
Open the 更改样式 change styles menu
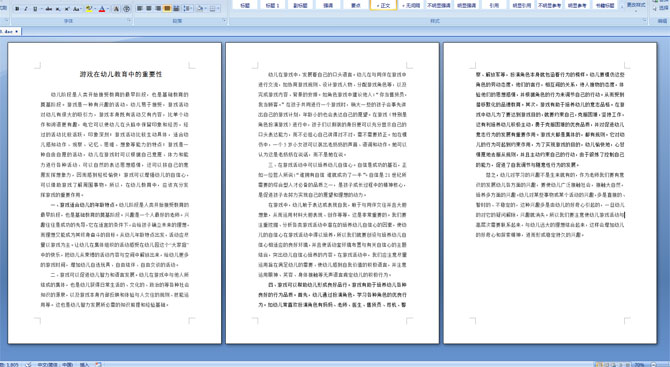pyautogui.click(x=636, y=5)
